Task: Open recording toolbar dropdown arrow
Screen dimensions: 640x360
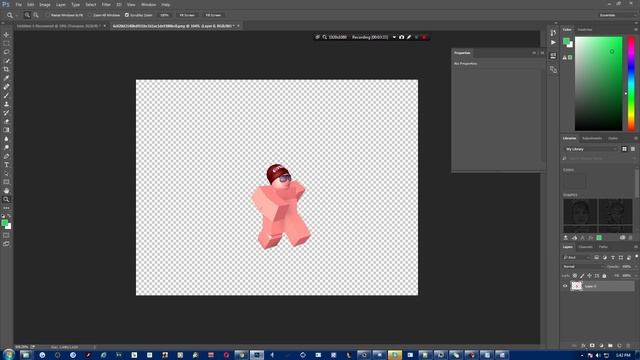Action: click(x=394, y=37)
